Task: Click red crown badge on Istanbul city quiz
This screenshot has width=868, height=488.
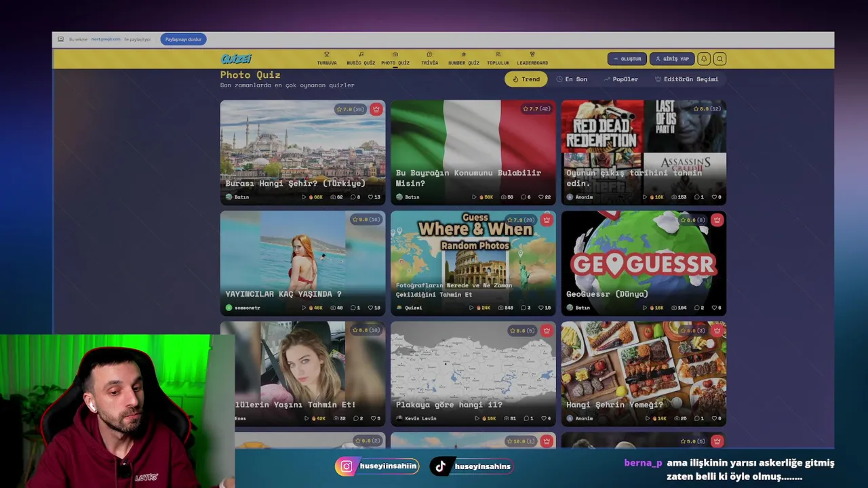Action: coord(376,109)
